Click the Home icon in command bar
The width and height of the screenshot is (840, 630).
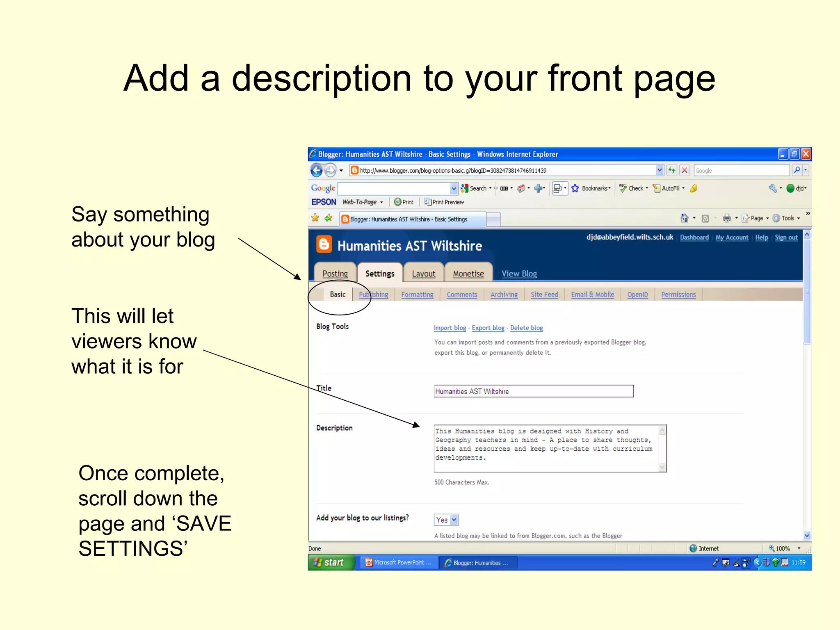(x=685, y=218)
